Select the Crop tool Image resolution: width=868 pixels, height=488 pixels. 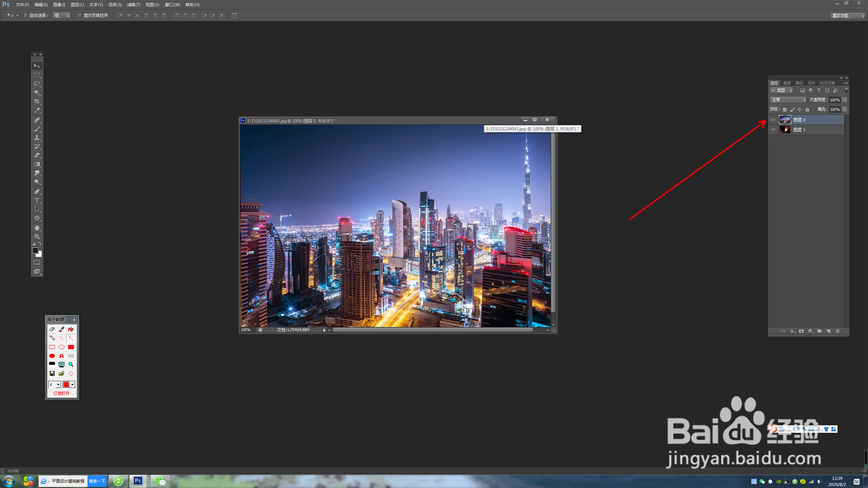click(x=37, y=101)
